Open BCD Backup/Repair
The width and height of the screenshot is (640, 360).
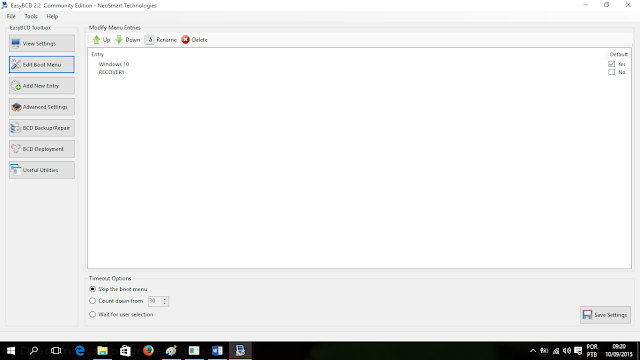coord(42,128)
